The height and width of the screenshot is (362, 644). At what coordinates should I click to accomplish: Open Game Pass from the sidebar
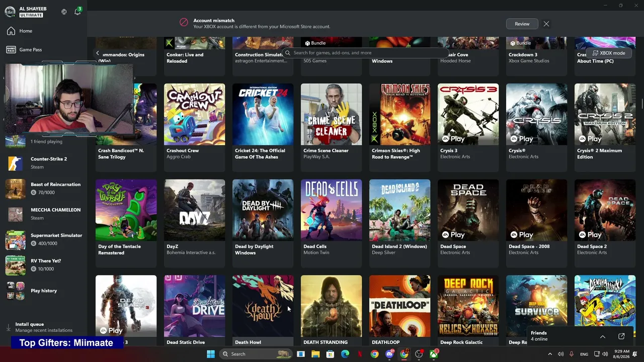(x=44, y=50)
